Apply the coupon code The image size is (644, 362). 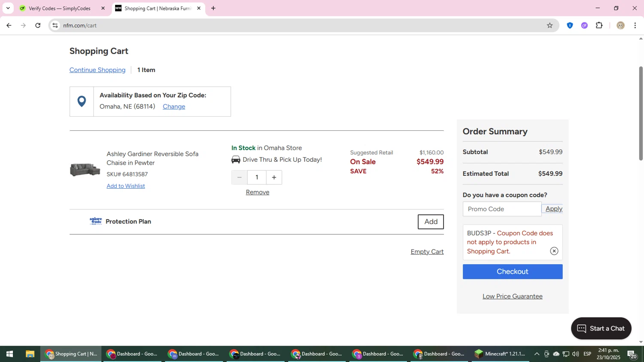[554, 209]
